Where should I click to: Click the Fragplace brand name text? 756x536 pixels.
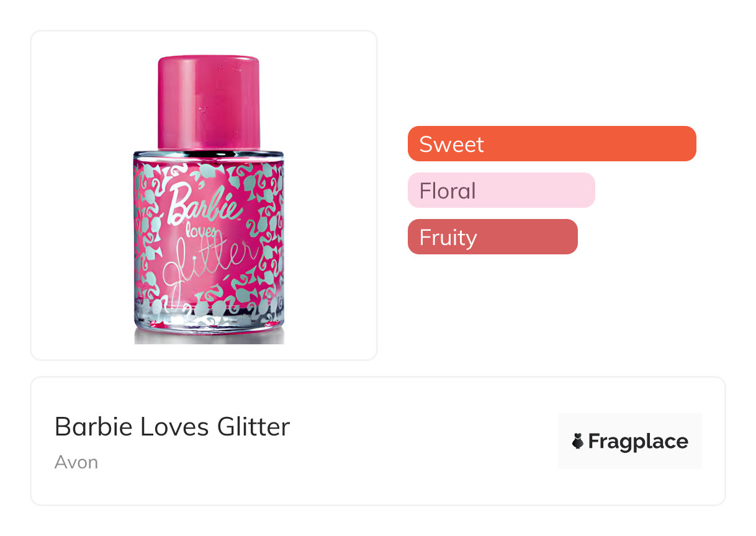638,441
